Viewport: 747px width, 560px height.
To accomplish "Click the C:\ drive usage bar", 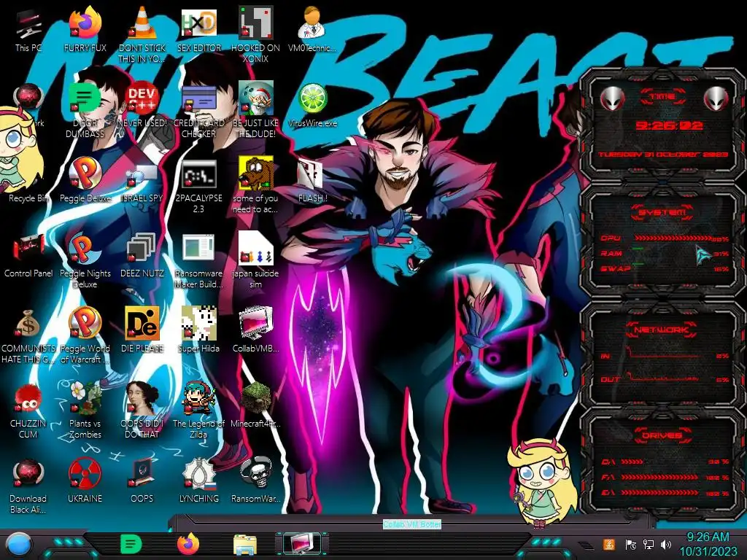I will [632, 462].
